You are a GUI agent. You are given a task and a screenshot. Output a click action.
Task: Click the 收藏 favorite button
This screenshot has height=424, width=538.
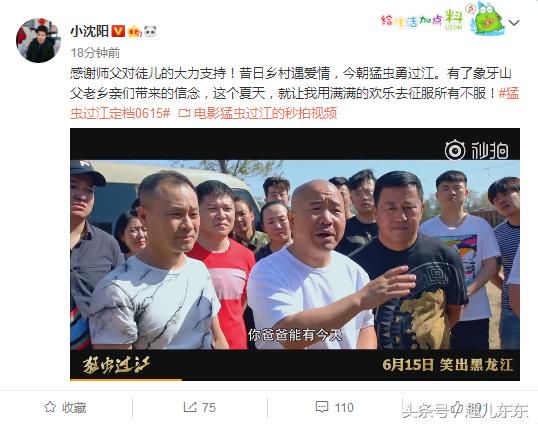click(x=65, y=407)
